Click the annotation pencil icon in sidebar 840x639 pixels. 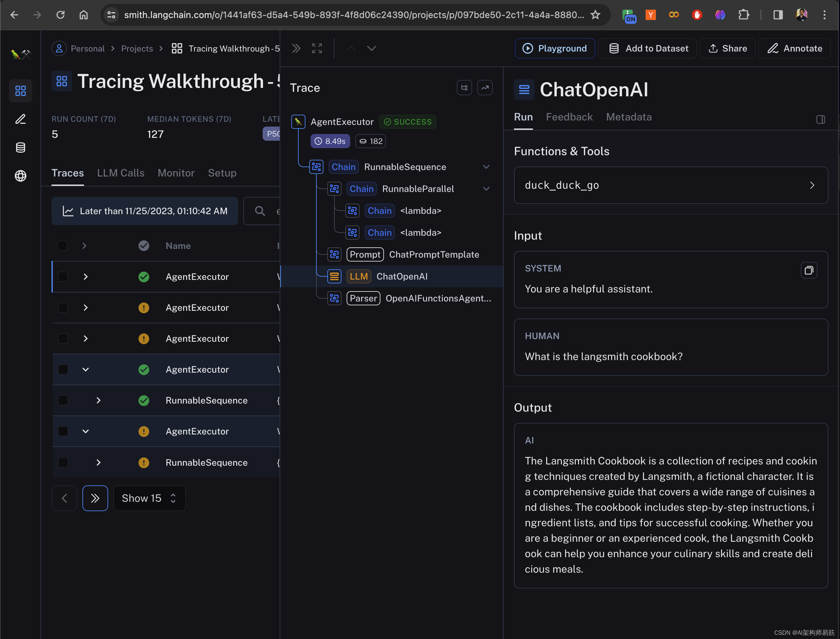(21, 119)
